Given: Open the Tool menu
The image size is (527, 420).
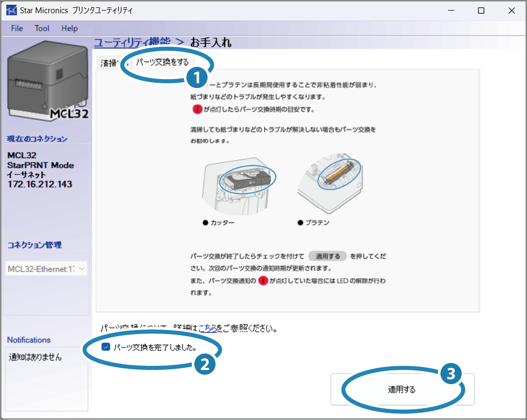Looking at the screenshot, I should pos(42,28).
